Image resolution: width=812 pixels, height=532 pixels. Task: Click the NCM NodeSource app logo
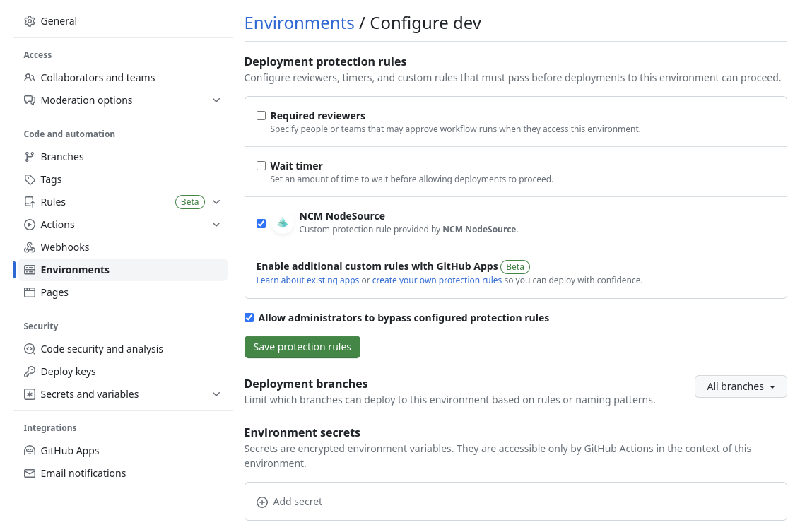click(x=283, y=223)
